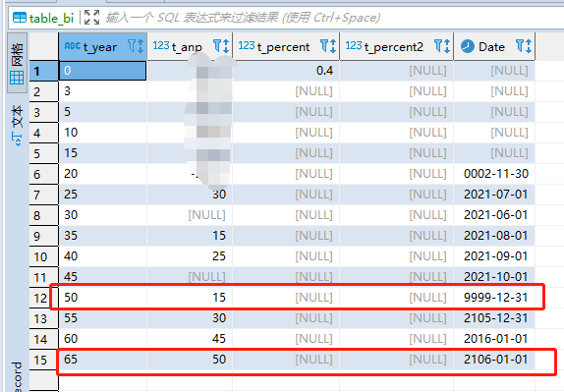This screenshot has width=564, height=392.
Task: Select row number 12 header
Action: coord(44,298)
